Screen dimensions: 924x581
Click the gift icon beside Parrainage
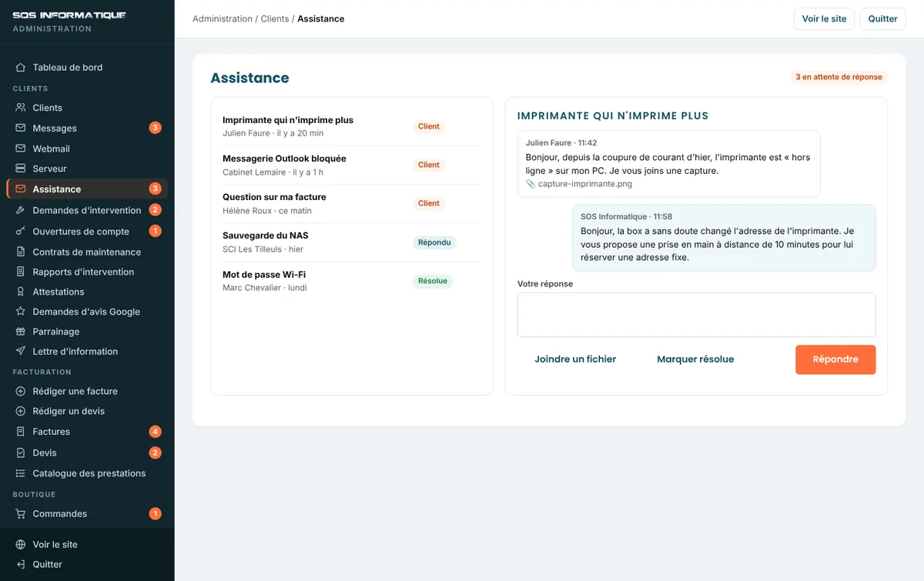[21, 332]
